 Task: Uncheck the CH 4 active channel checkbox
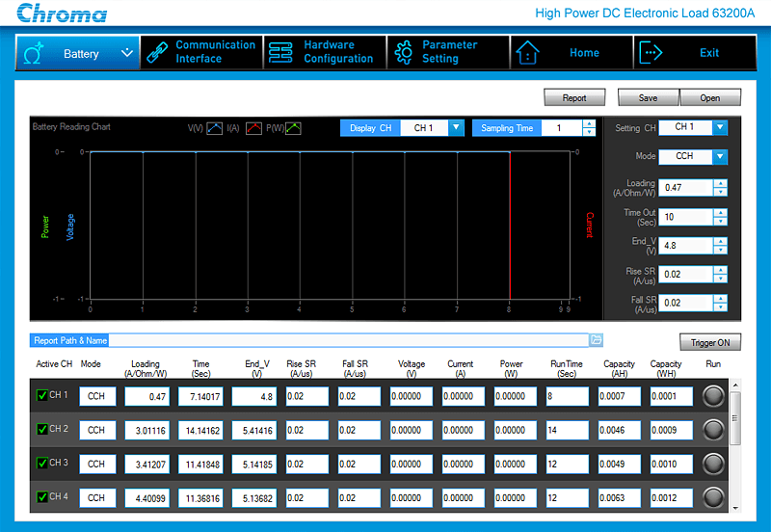coord(42,497)
